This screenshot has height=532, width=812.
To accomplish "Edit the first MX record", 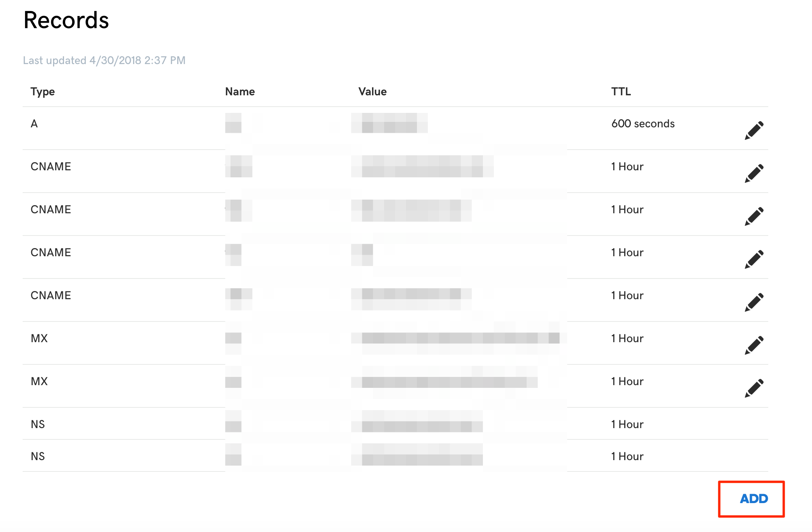I will [x=754, y=345].
